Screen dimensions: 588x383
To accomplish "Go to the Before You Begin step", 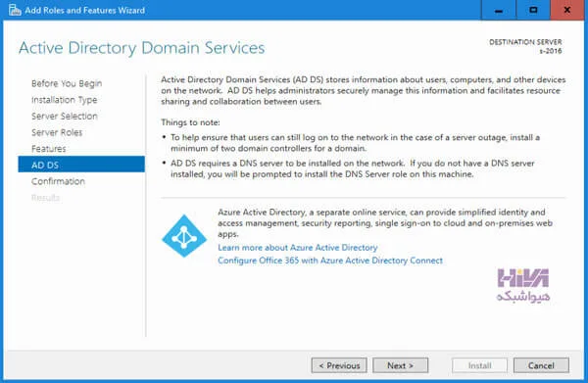I will coord(67,83).
